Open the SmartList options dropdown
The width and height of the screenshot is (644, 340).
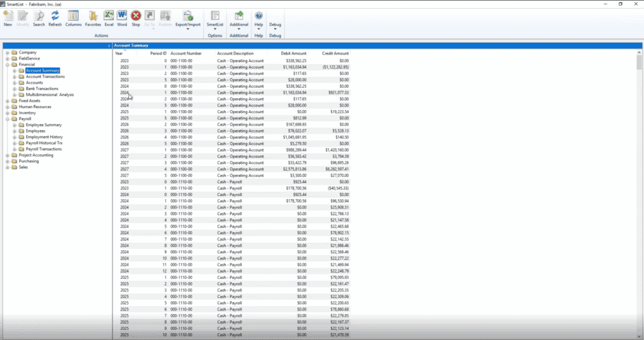(216, 19)
